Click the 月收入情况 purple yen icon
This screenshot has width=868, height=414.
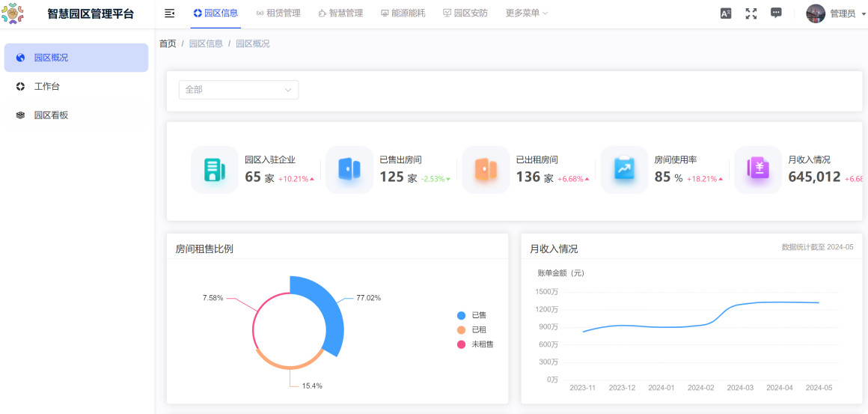pyautogui.click(x=758, y=169)
